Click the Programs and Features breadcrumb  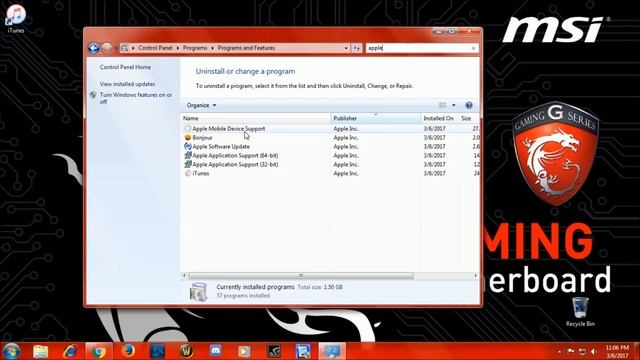(246, 48)
